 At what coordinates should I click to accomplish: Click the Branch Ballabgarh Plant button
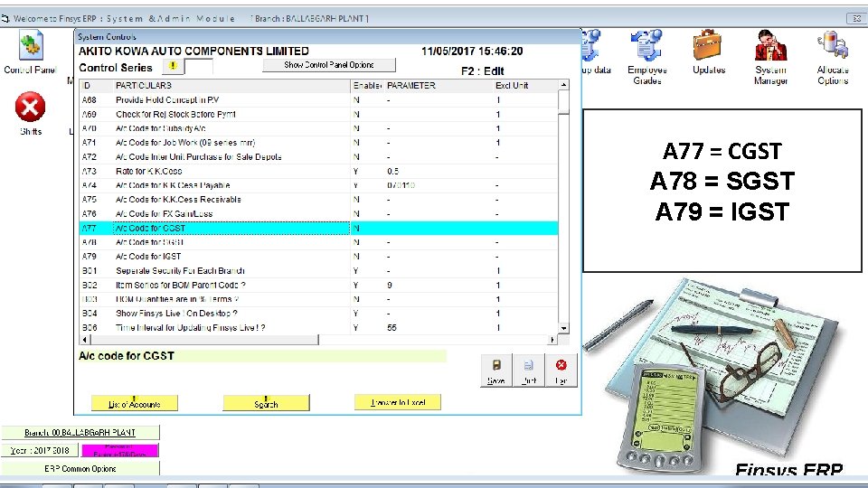pos(80,432)
